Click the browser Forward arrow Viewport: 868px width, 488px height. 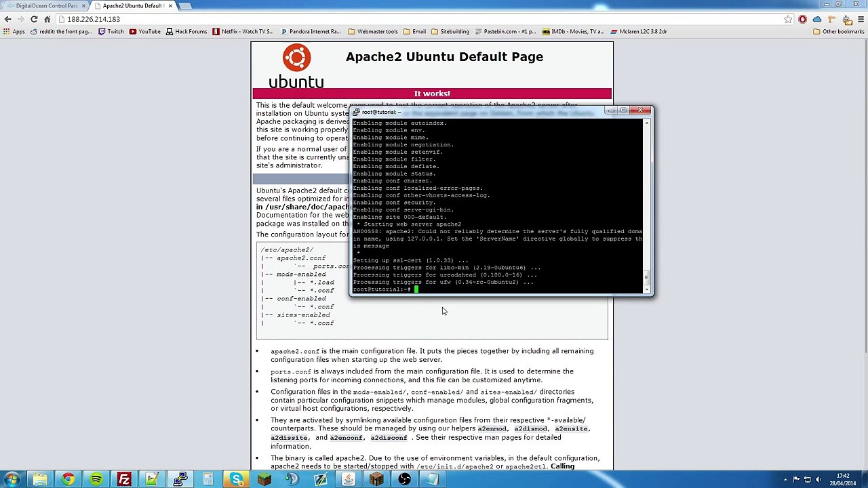click(x=21, y=19)
